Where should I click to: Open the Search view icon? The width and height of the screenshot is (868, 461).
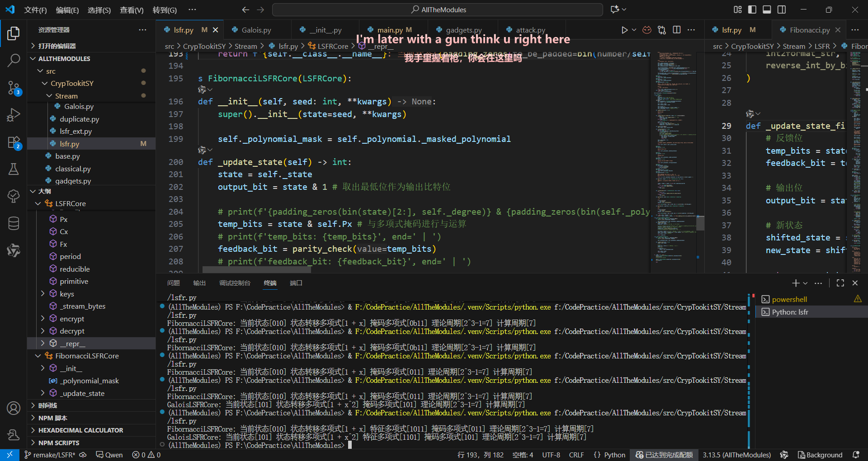[x=14, y=60]
